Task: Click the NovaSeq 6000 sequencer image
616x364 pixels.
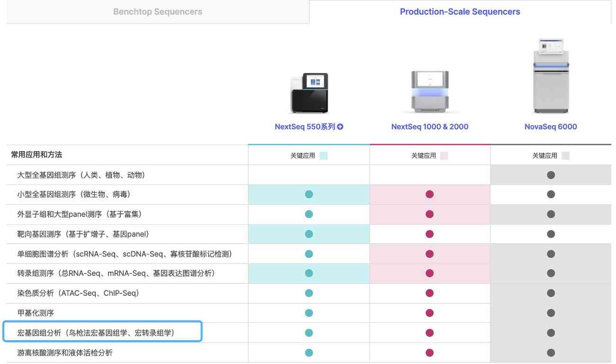Action: (551, 76)
